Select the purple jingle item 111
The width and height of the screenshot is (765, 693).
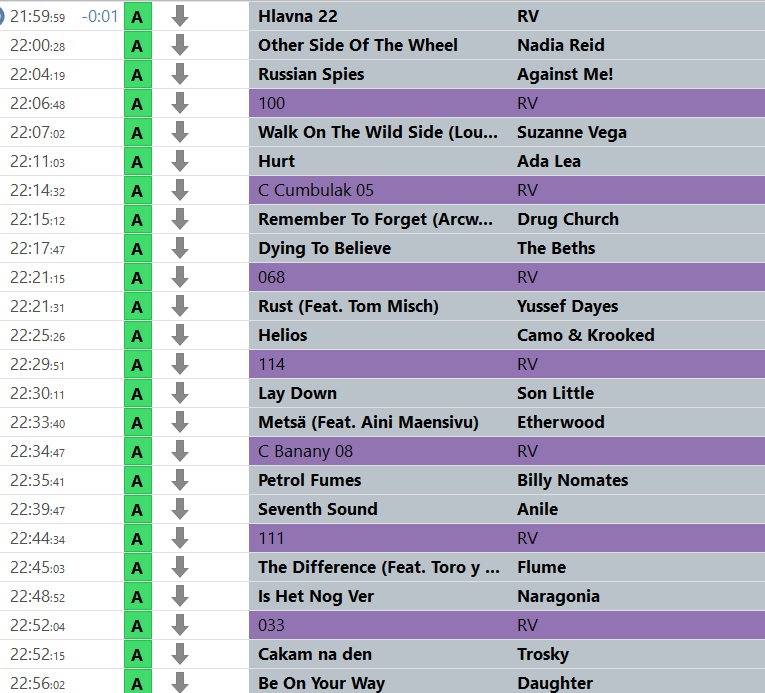[x=271, y=539]
